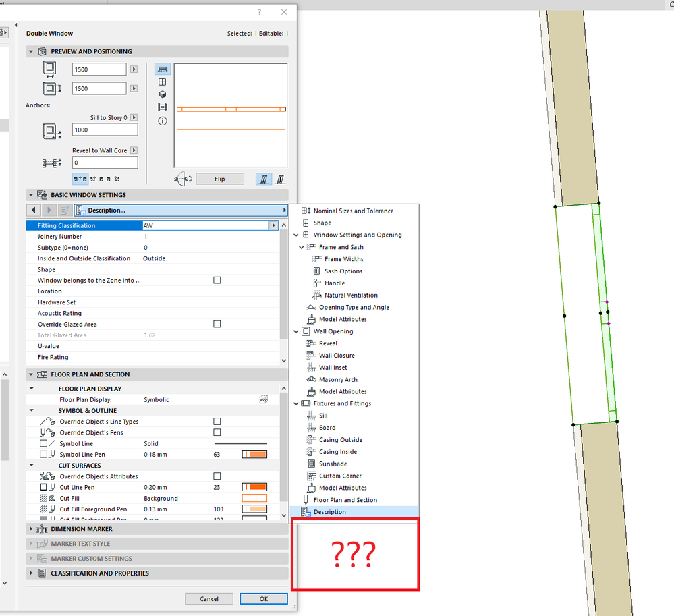
Task: Select the Sash Options page
Action: [x=343, y=271]
